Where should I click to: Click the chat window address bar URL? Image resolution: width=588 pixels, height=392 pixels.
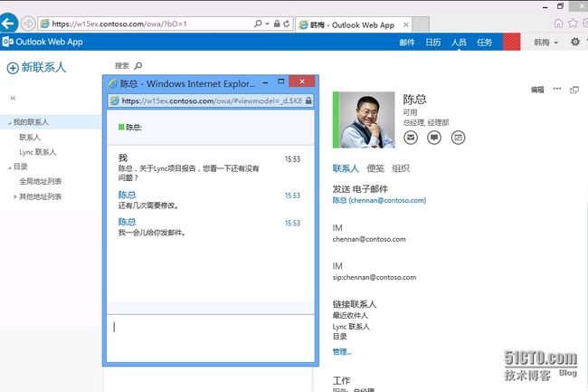click(x=212, y=100)
